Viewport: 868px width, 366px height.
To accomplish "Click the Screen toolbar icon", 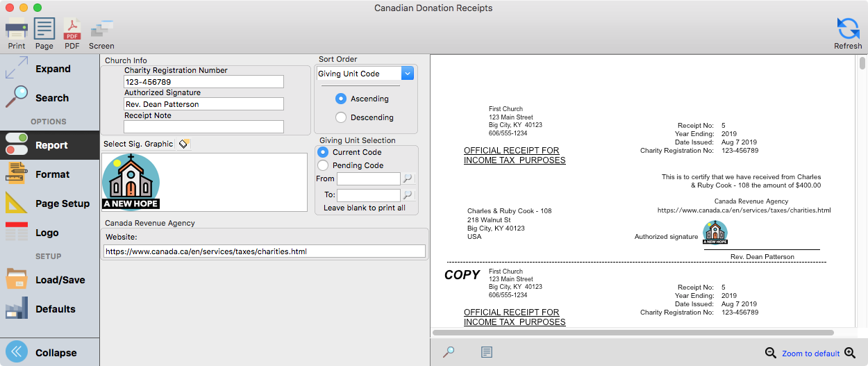I will (101, 33).
